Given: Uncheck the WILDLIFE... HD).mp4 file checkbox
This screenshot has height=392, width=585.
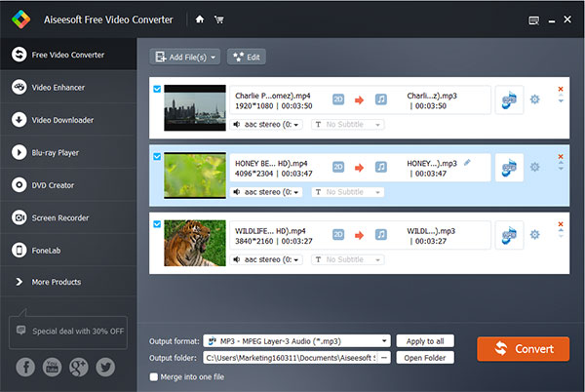Looking at the screenshot, I should click(x=157, y=224).
